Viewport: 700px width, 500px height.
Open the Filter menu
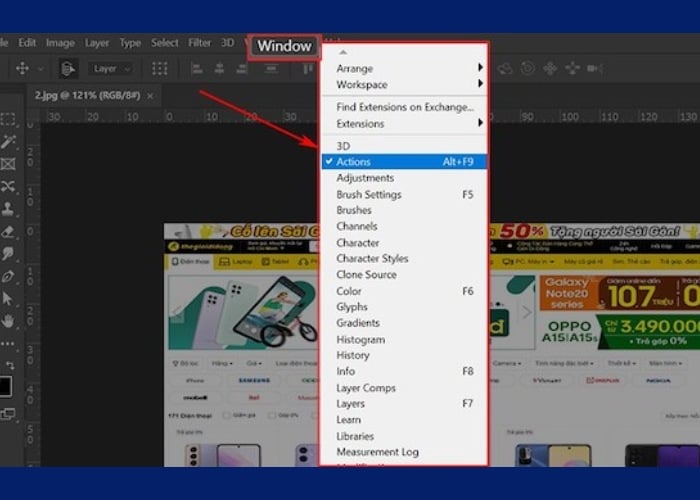(x=200, y=43)
